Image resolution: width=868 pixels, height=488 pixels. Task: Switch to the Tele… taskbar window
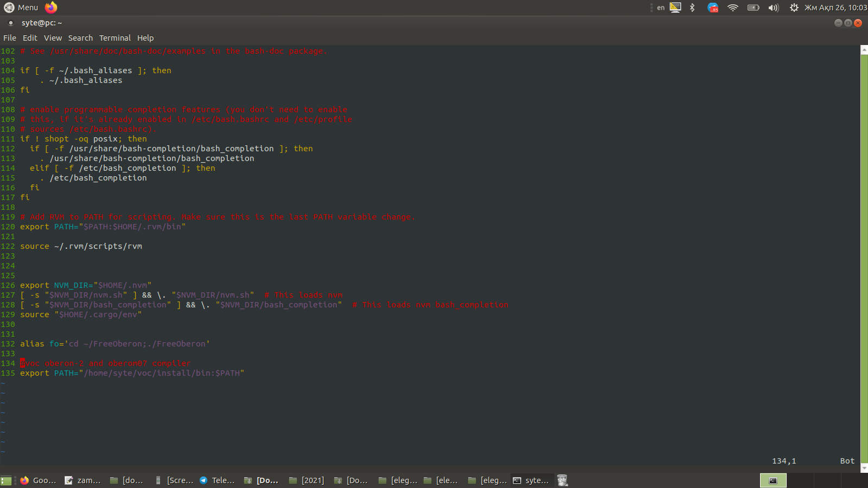pos(218,480)
